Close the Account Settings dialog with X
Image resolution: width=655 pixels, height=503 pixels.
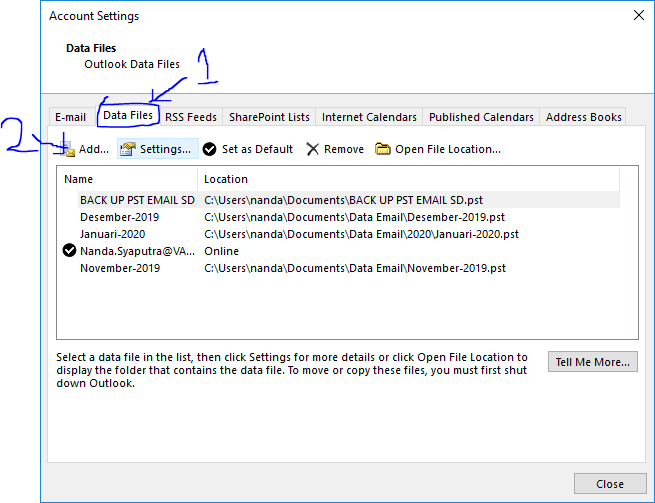639,15
